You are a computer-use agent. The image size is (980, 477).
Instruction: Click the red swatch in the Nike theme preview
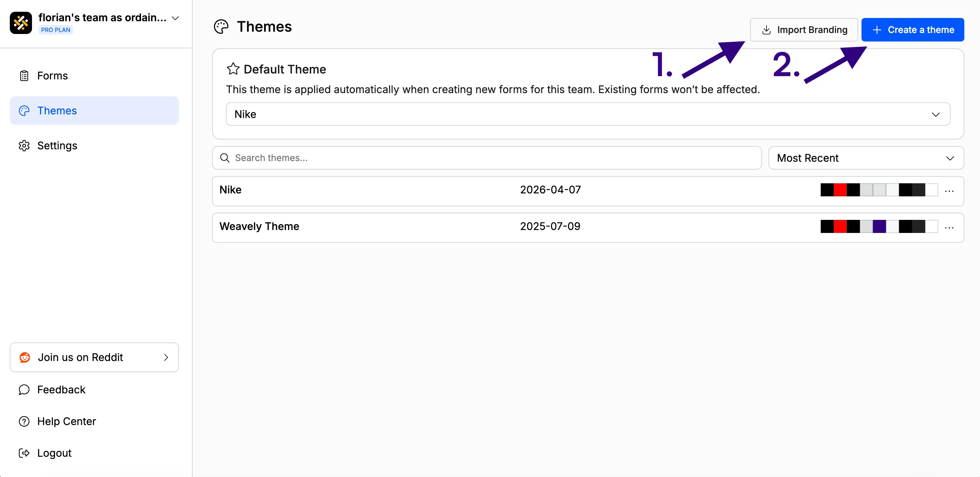coord(841,190)
